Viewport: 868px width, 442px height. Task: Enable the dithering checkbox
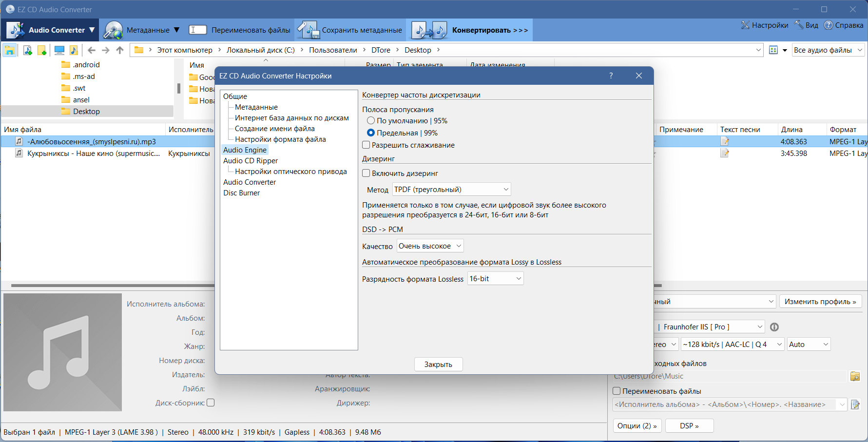click(x=366, y=173)
